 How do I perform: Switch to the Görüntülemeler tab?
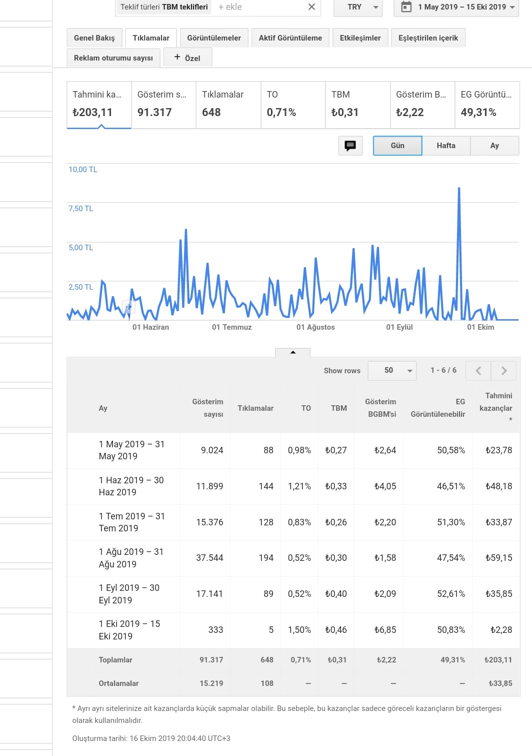[x=214, y=38]
